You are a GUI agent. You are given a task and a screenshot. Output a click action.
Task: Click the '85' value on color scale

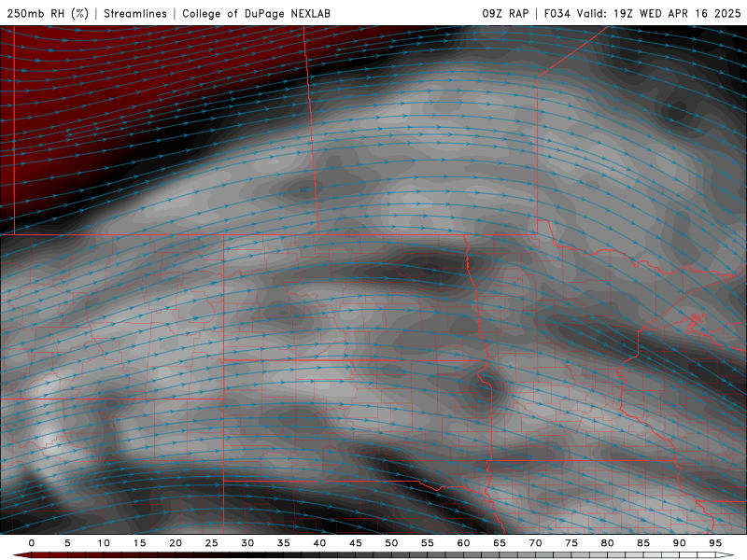point(643,543)
